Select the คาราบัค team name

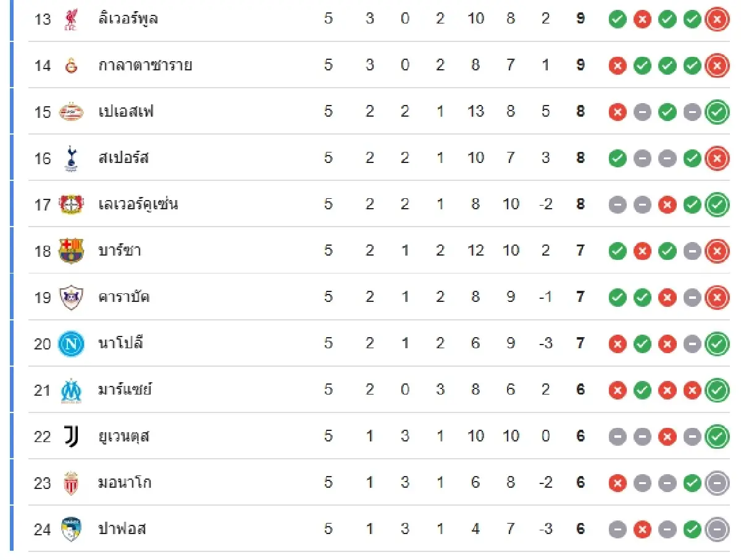(x=124, y=297)
